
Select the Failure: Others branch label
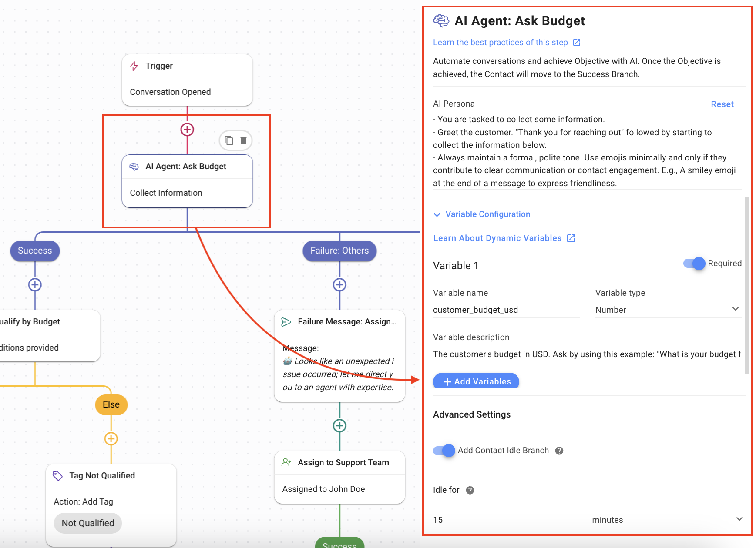click(339, 251)
